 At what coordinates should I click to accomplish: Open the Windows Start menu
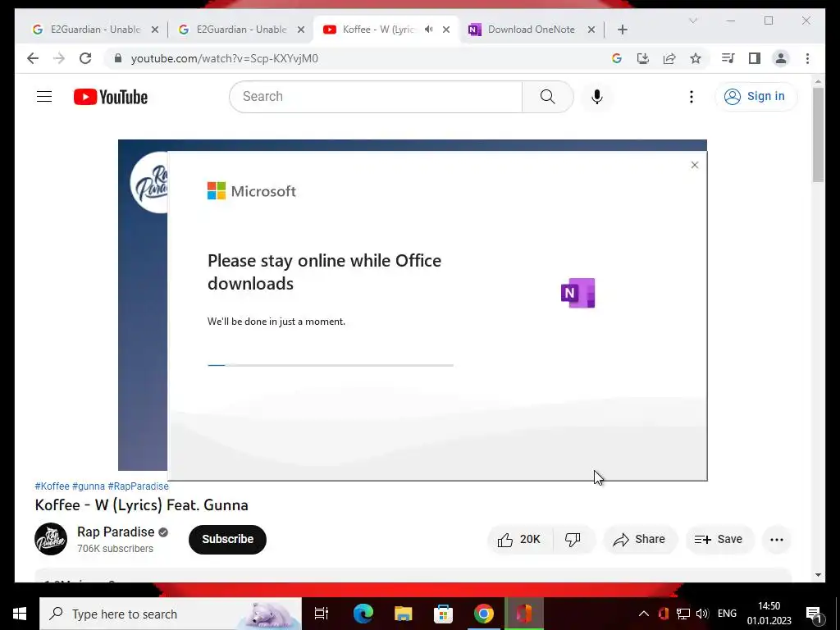pos(20,614)
